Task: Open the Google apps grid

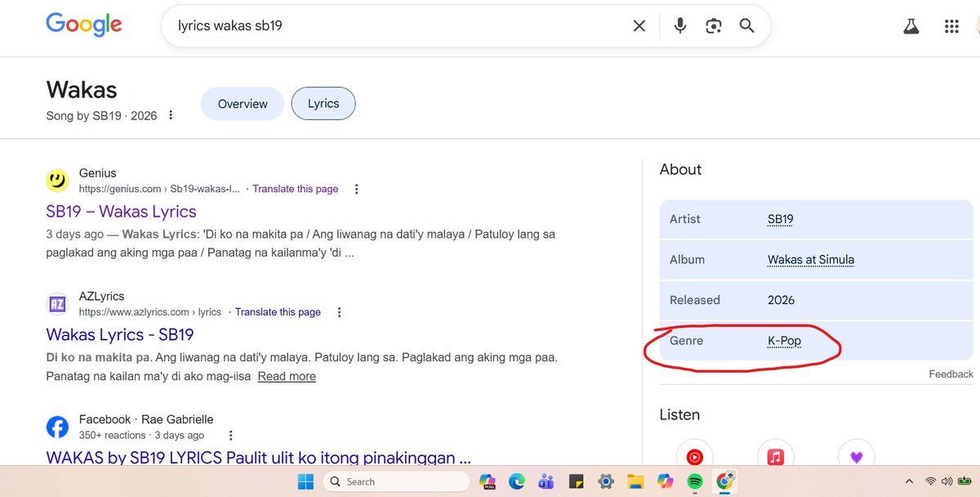Action: click(951, 26)
